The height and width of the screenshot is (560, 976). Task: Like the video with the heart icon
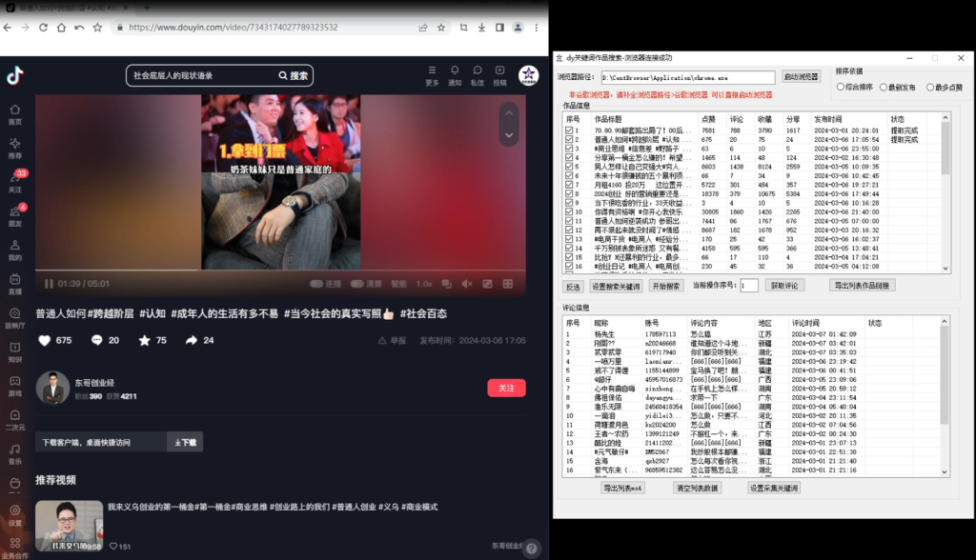(45, 340)
